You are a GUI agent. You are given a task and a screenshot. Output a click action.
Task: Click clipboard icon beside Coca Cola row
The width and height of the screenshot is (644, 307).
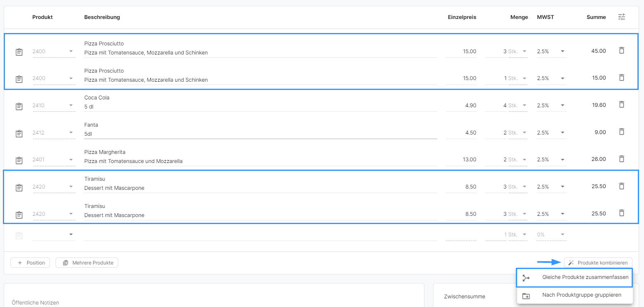pos(19,106)
